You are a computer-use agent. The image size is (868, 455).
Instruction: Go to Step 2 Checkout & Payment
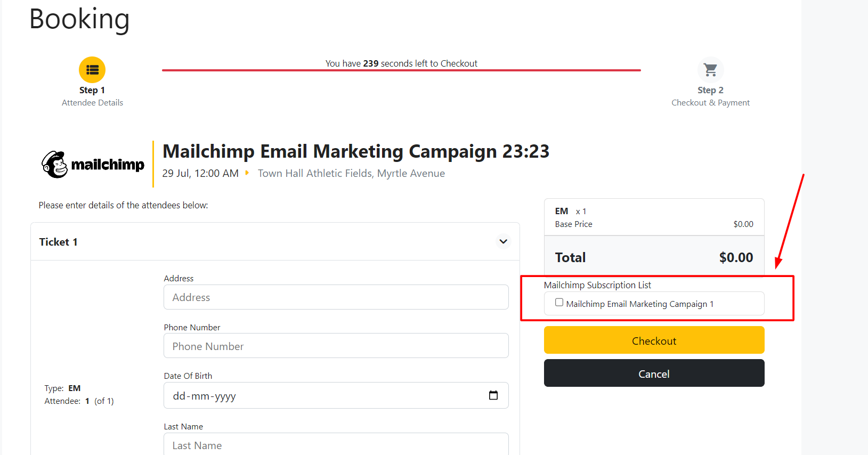pyautogui.click(x=710, y=96)
